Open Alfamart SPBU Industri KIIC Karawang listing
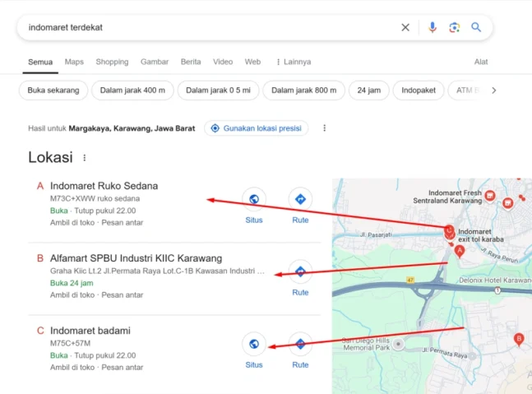This screenshot has width=532, height=394. [x=136, y=258]
